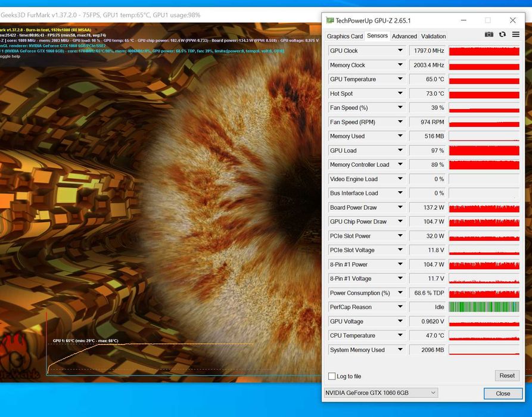532x417 pixels.
Task: Open the GPU Temperature sensor dropdown
Action: pos(400,79)
